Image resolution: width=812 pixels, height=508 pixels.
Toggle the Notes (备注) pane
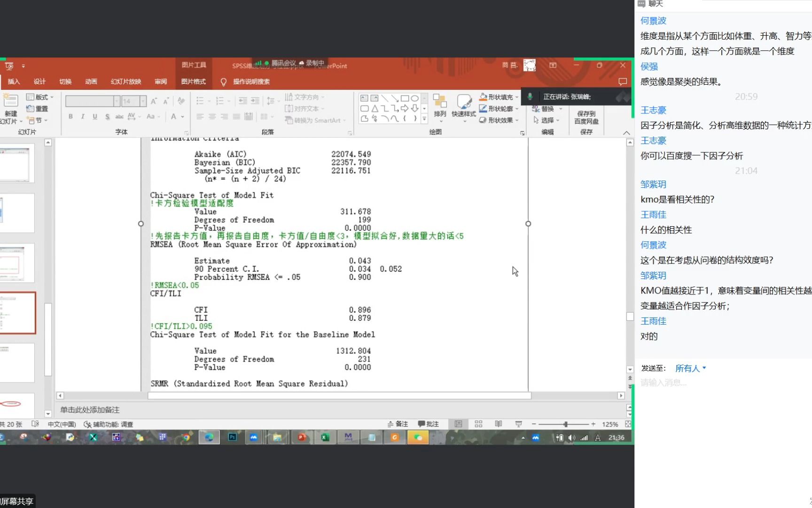(398, 424)
